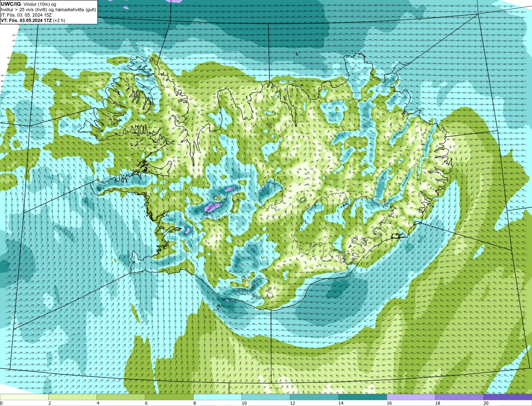This screenshot has width=532, height=406.
Task: Click the medium teal 12–14 m/s legend swatch
Action: point(315,397)
